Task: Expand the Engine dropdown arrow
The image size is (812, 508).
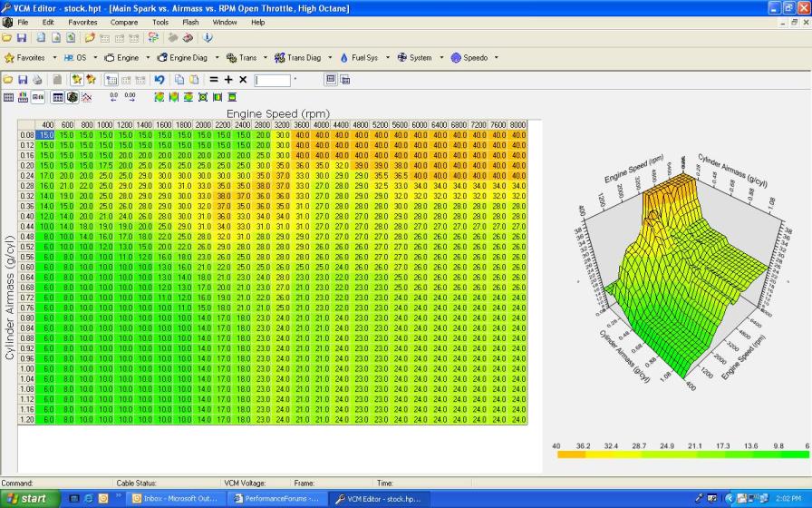Action: tap(148, 57)
